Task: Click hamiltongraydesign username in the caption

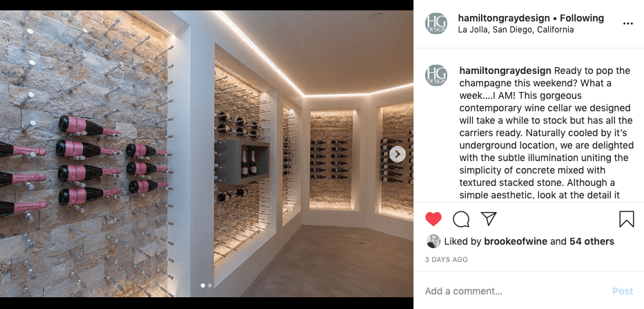Action: point(505,71)
